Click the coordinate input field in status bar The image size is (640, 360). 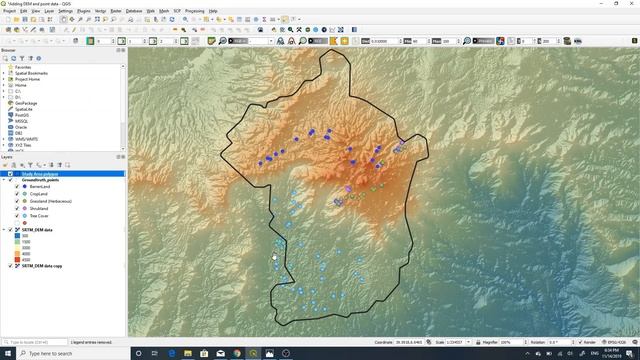(409, 342)
